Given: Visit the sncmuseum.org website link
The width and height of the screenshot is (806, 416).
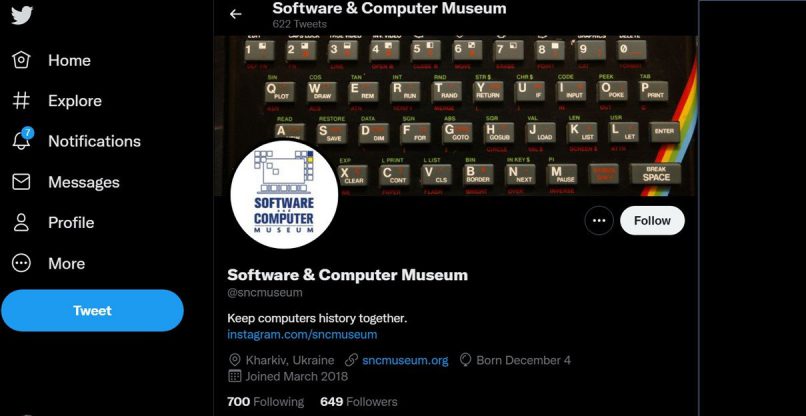Looking at the screenshot, I should 405,360.
